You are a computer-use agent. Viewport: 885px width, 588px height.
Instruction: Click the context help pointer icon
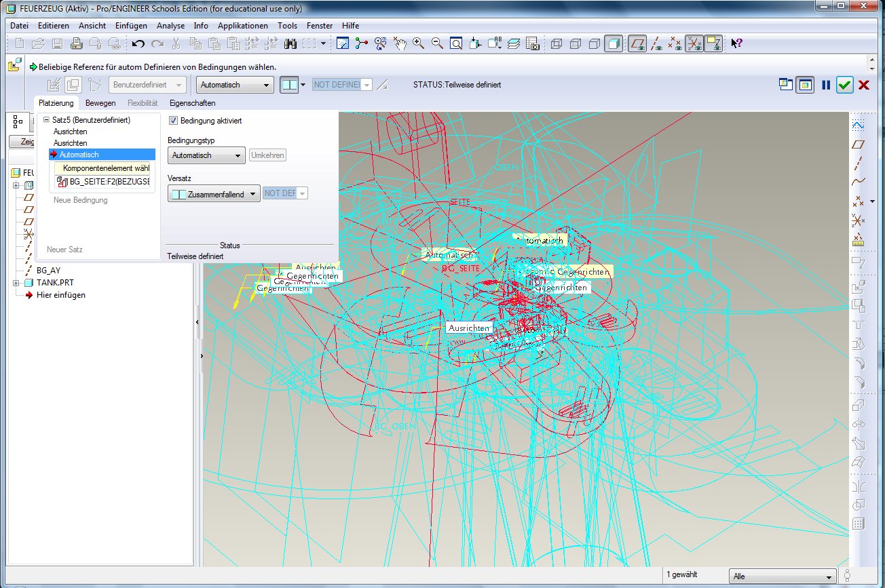[736, 43]
